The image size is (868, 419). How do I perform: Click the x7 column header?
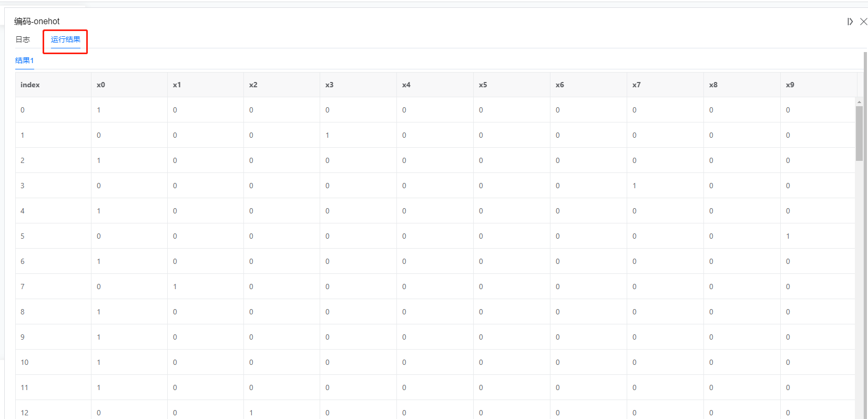point(665,85)
